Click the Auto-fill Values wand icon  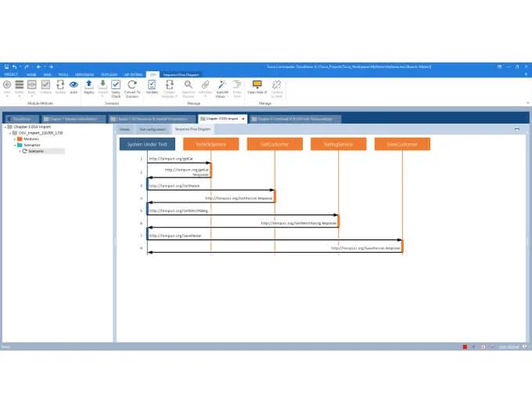click(221, 85)
